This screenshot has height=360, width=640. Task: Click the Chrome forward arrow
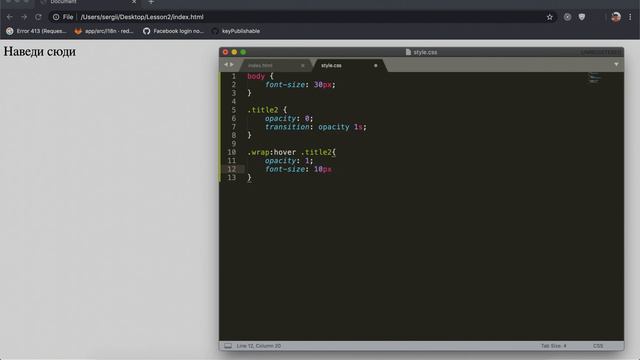coord(24,17)
